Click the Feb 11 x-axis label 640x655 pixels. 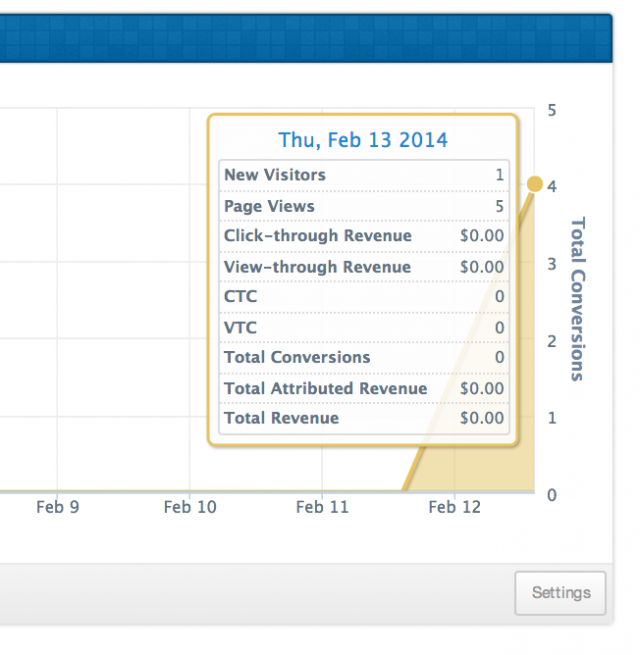point(322,507)
